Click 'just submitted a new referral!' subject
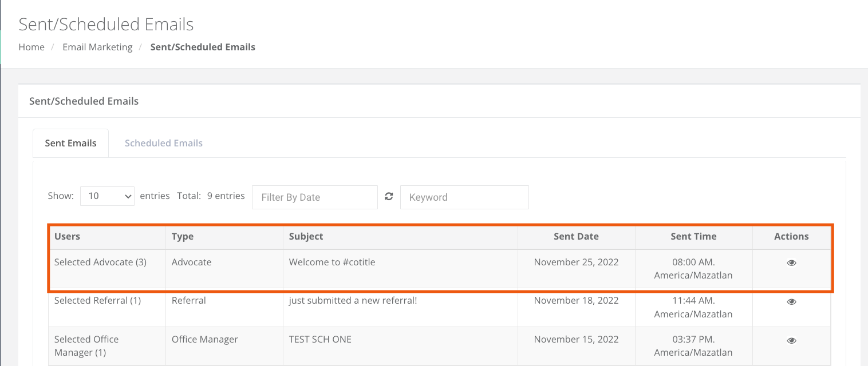This screenshot has width=868, height=366. click(x=353, y=300)
